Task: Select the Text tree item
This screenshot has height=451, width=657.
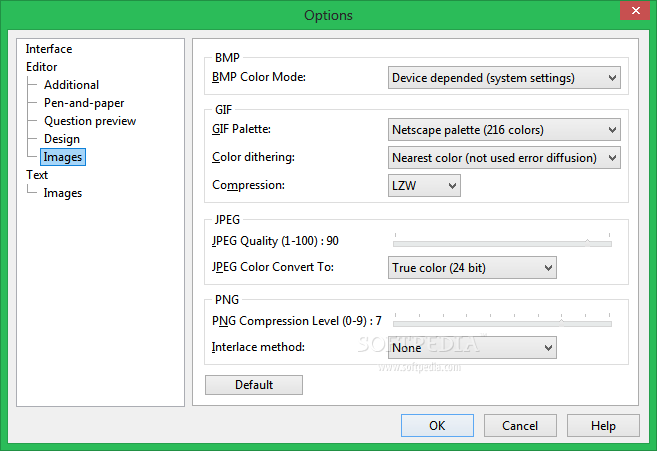Action: pos(37,175)
